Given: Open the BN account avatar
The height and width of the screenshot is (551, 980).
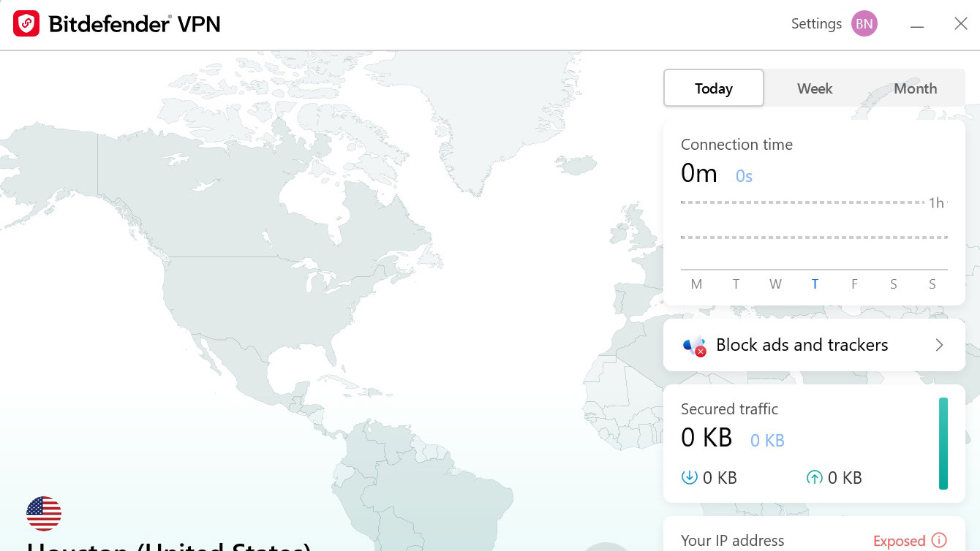Looking at the screenshot, I should pos(864,24).
